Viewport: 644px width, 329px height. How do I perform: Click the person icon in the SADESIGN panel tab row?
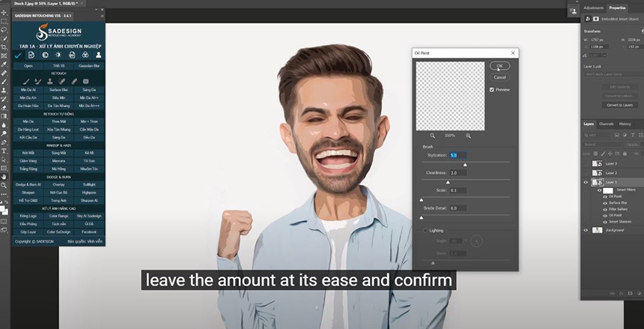(x=98, y=55)
